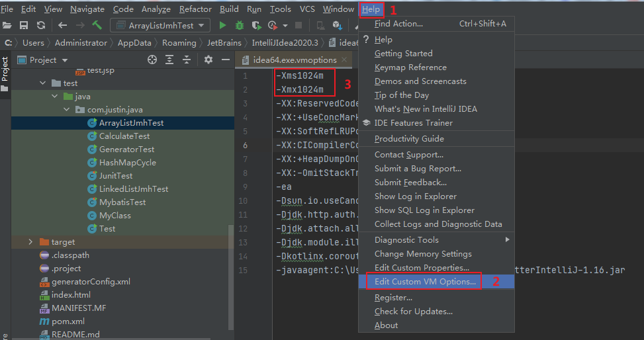Screen dimensions: 644x340
Task: Open the VCS menu
Action: pos(308,9)
